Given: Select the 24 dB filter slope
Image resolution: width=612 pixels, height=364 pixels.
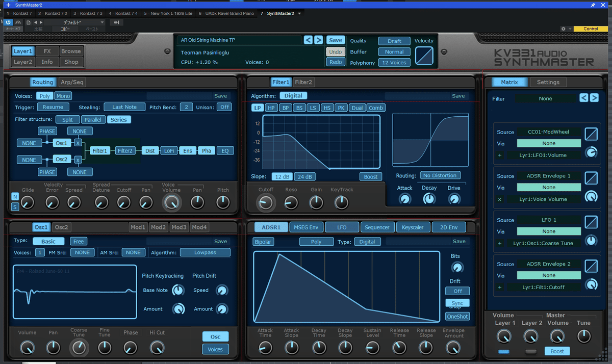Looking at the screenshot, I should click(304, 176).
